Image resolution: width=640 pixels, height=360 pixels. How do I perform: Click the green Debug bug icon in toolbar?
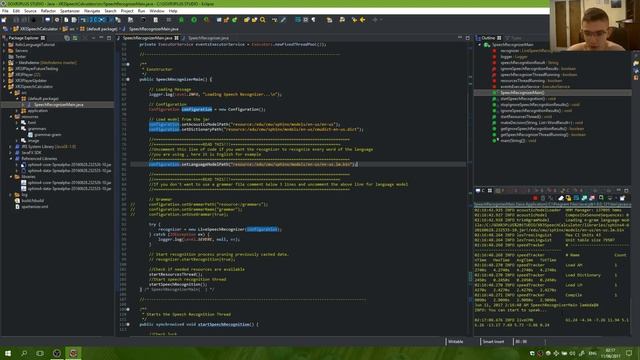[181, 20]
